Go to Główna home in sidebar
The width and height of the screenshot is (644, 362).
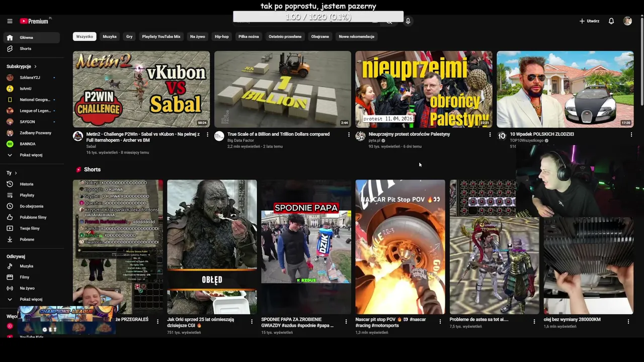coord(31,38)
